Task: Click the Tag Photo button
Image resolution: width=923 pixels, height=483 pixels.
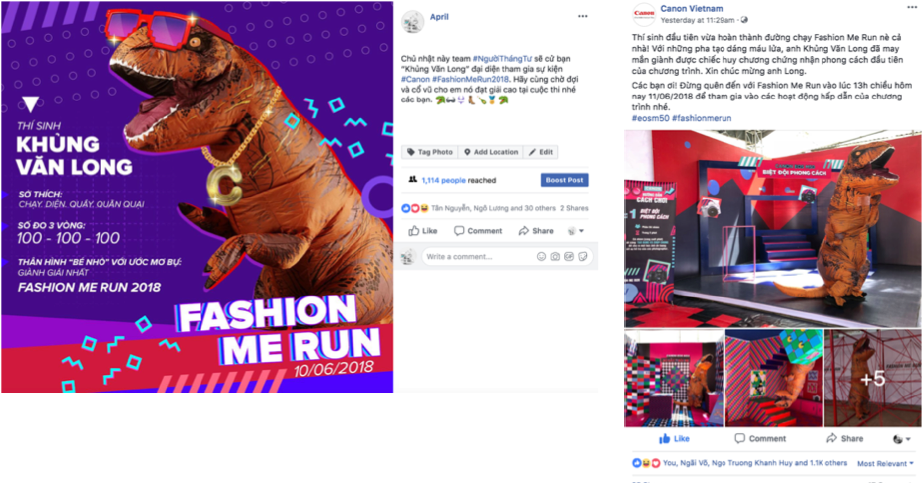Action: point(430,152)
